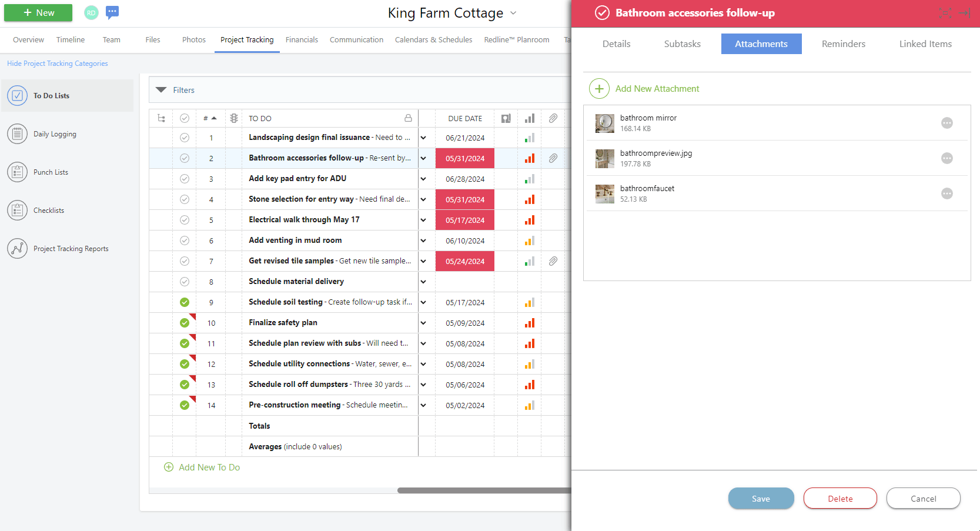Click priority bars icon for Finalize safety plan
The image size is (980, 531).
pos(530,323)
